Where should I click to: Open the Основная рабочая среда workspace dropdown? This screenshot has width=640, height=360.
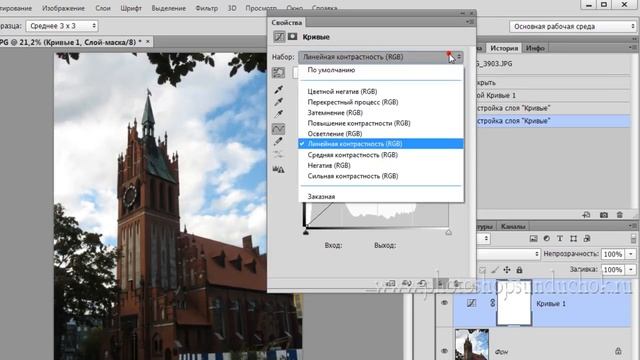[x=573, y=27]
